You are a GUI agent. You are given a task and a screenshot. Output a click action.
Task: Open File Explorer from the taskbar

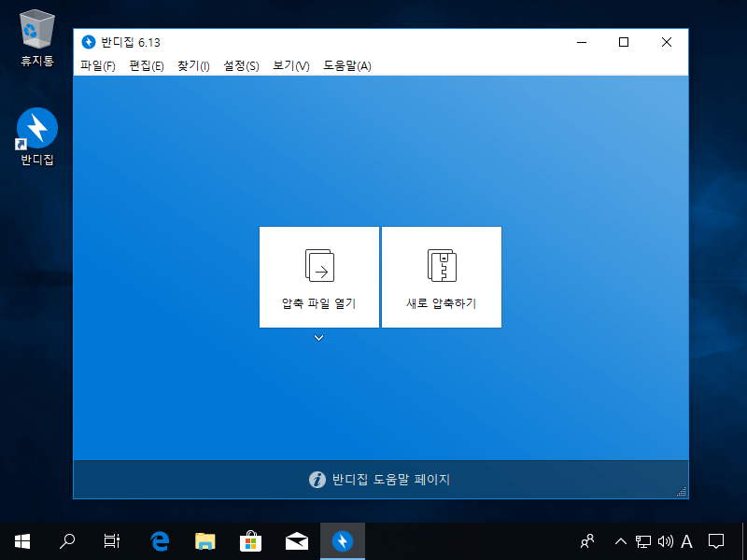click(204, 540)
